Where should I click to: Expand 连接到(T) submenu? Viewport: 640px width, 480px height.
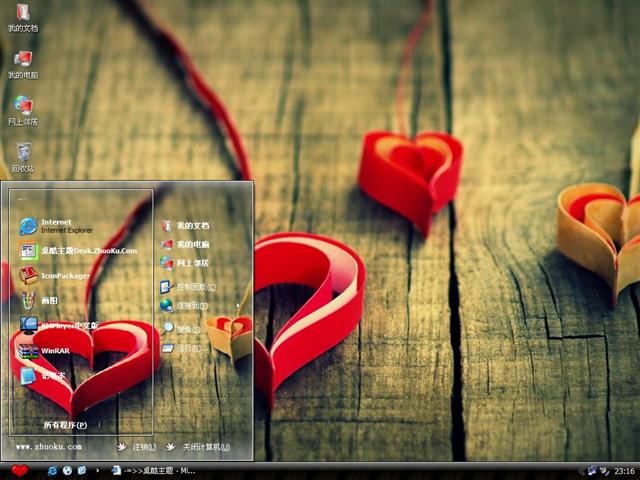pyautogui.click(x=184, y=305)
